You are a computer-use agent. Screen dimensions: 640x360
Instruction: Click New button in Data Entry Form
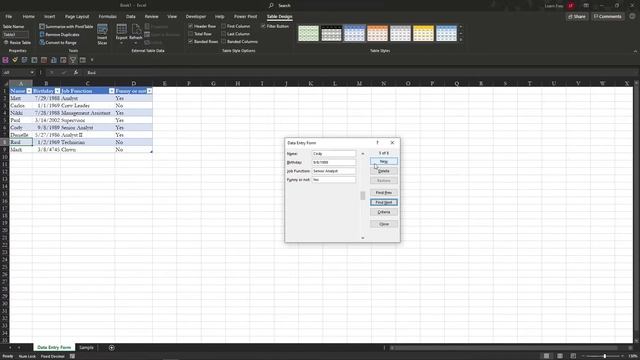(x=384, y=162)
